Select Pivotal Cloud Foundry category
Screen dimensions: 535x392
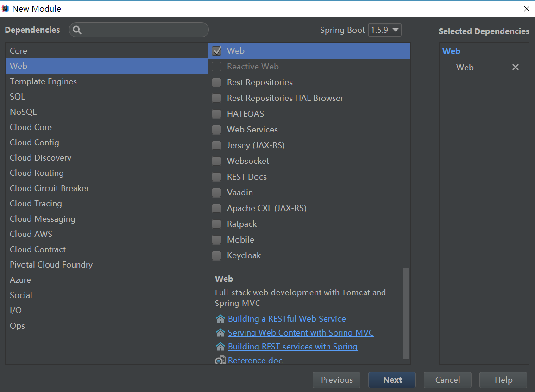(107, 265)
